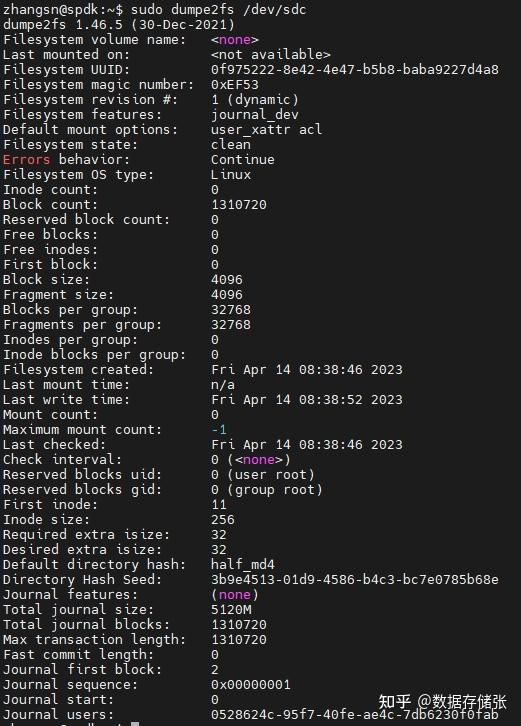The height and width of the screenshot is (726, 521).
Task: Click the Total journal size 5120M
Action: [231, 609]
